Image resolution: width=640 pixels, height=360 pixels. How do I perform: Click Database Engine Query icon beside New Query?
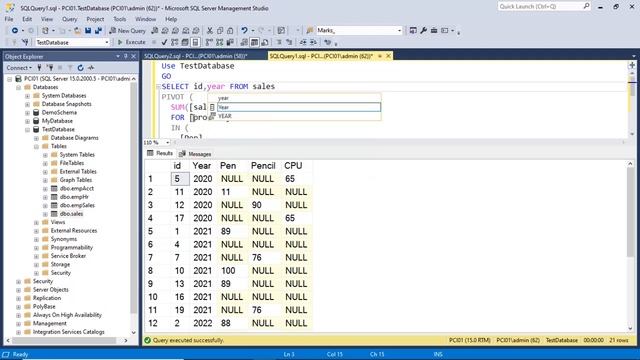click(155, 31)
